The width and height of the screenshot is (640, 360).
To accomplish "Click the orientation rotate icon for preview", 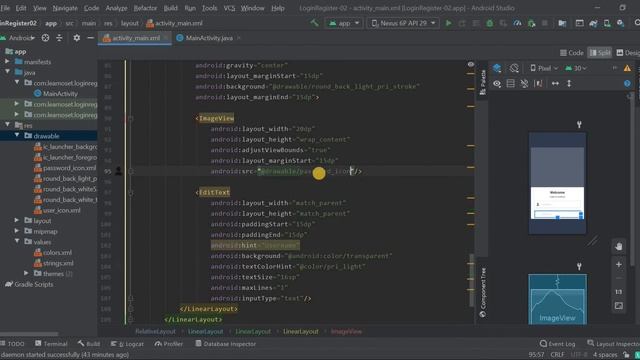I will point(514,68).
